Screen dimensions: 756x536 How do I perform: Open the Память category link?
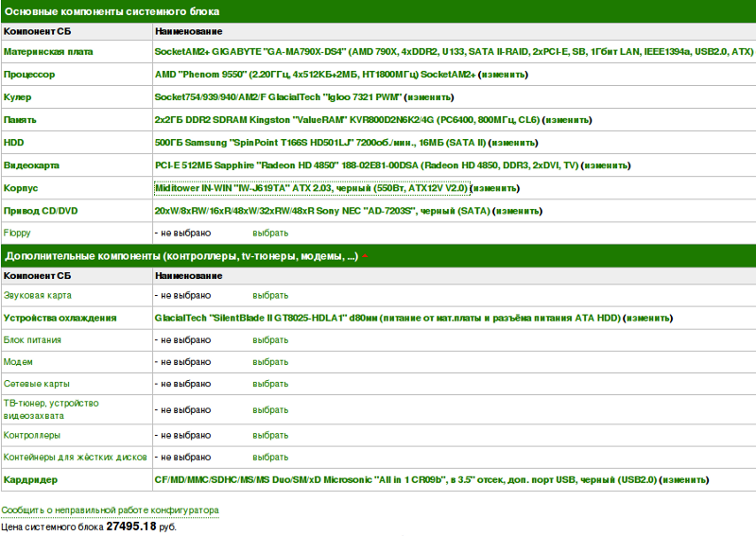(20, 120)
